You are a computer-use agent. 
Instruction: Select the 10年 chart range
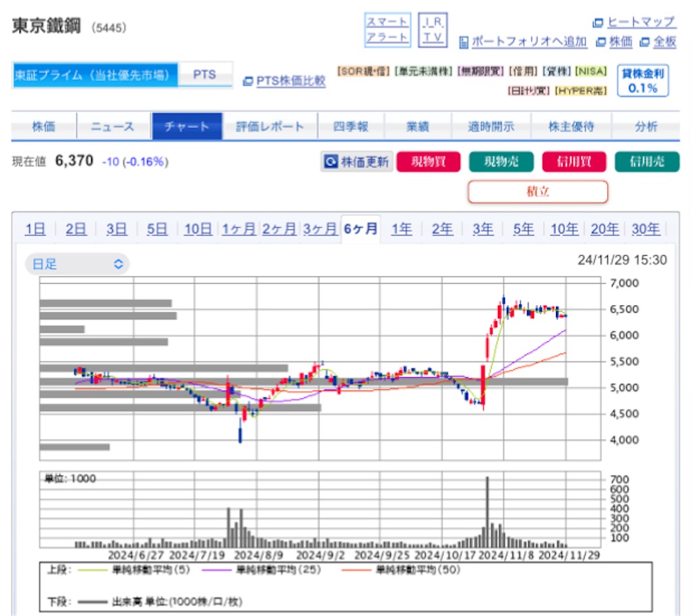pos(564,229)
